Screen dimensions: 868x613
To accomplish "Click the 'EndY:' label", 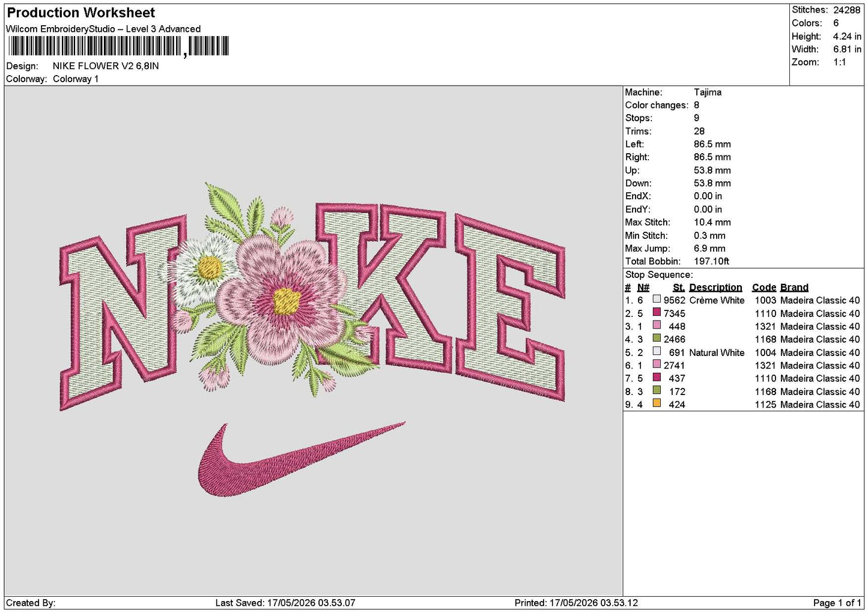I will click(x=638, y=209).
